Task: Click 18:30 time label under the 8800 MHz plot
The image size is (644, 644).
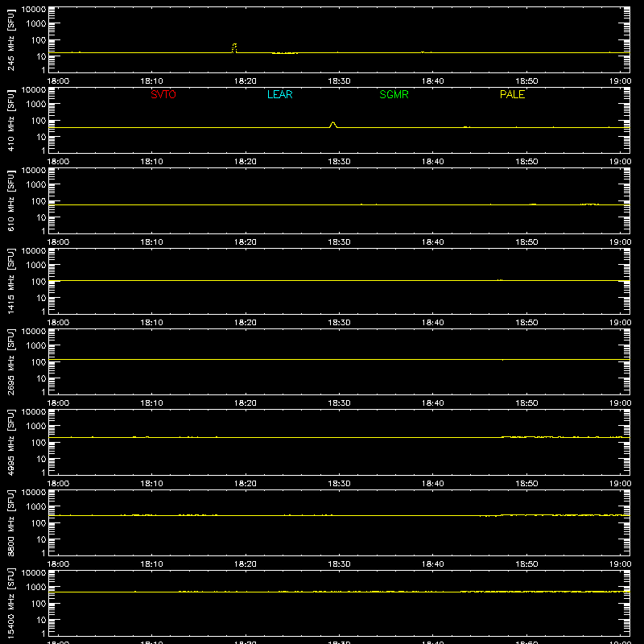Action: click(x=339, y=564)
